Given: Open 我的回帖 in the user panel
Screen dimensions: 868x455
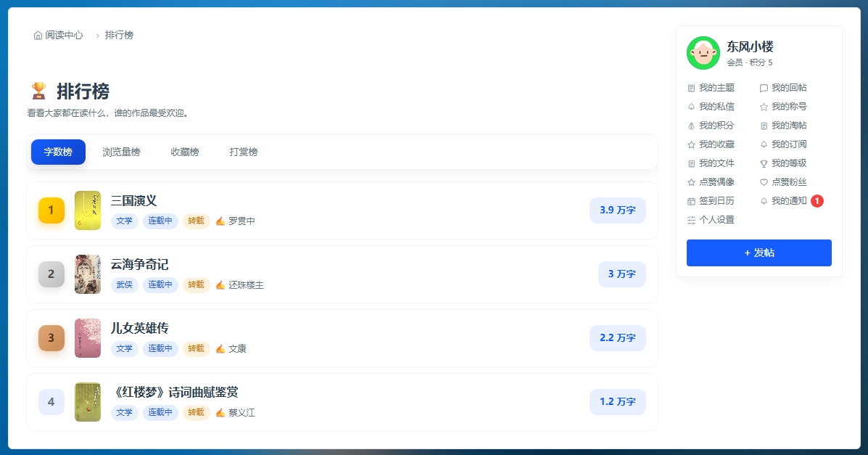Looking at the screenshot, I should 783,88.
